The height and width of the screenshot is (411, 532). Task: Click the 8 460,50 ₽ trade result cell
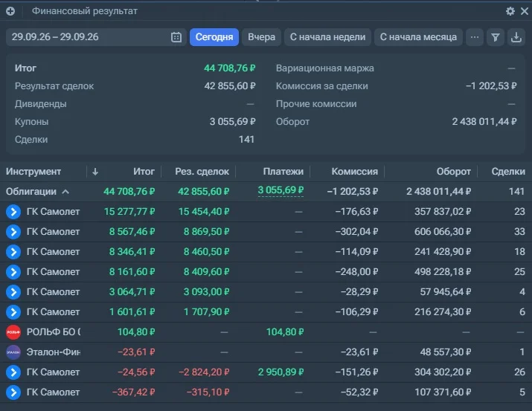(x=207, y=252)
